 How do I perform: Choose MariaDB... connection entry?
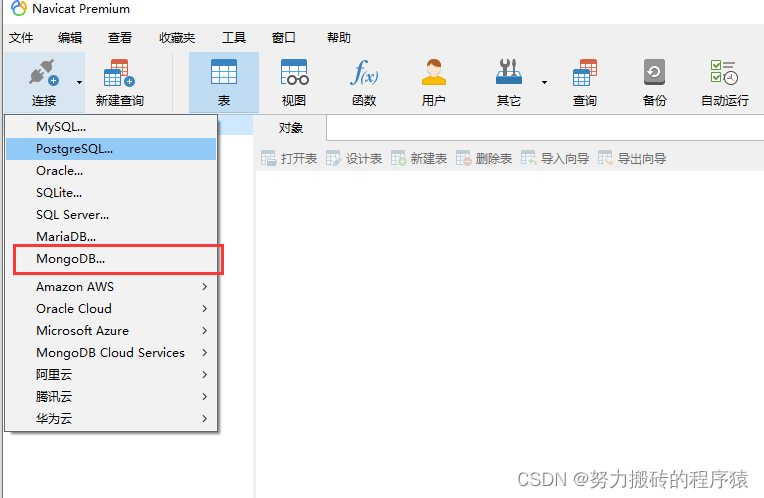coord(111,236)
